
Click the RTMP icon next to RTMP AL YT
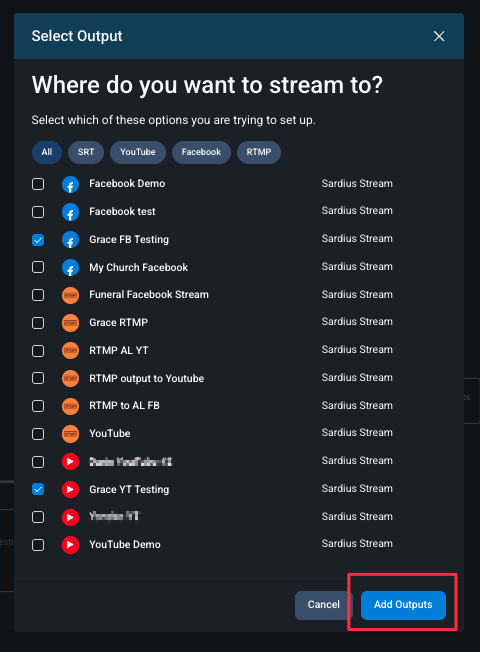click(70, 351)
